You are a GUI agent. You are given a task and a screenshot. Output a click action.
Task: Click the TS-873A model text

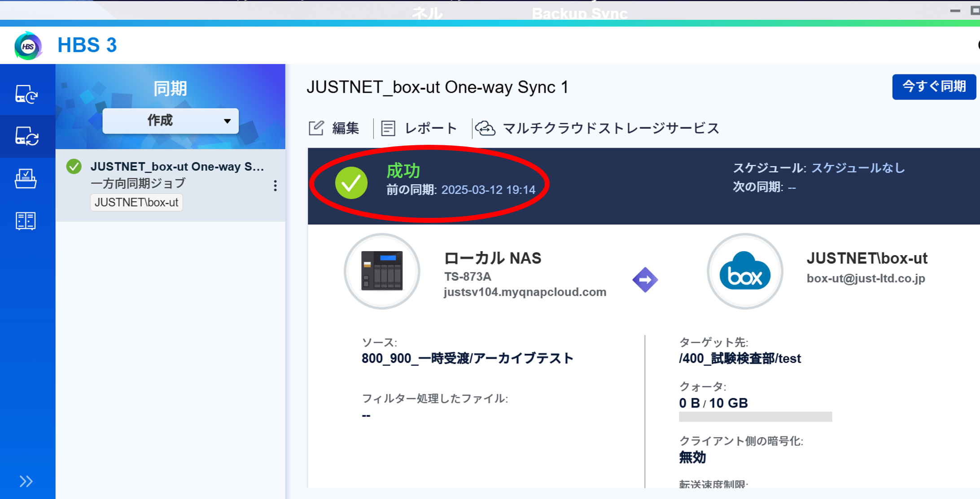[x=468, y=276]
